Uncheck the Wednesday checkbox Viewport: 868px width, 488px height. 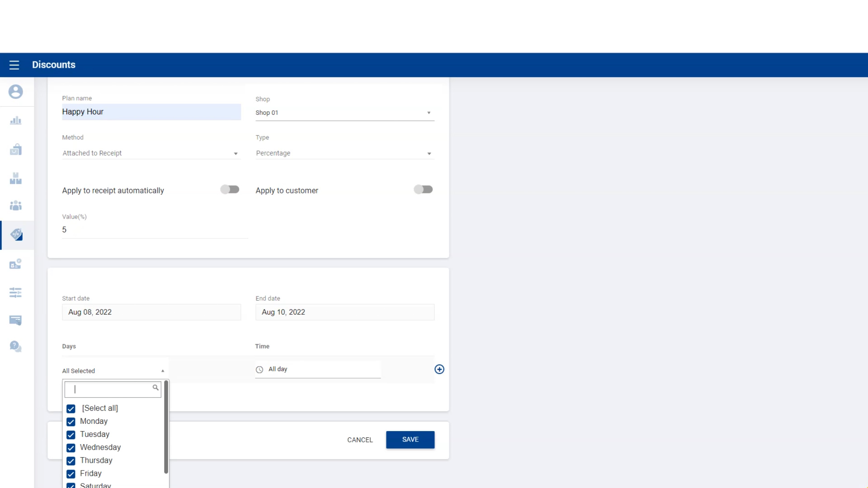click(71, 448)
